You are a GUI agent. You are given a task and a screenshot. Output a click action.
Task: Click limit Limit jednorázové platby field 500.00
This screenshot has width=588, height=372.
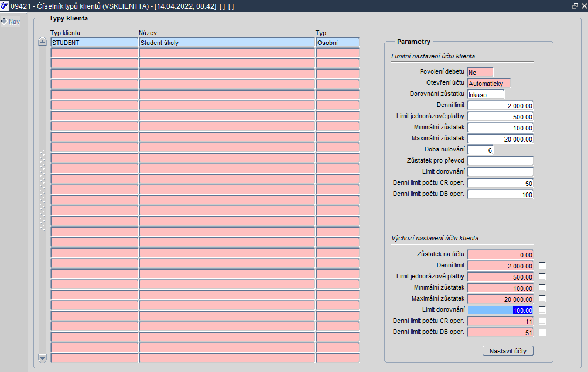click(500, 117)
